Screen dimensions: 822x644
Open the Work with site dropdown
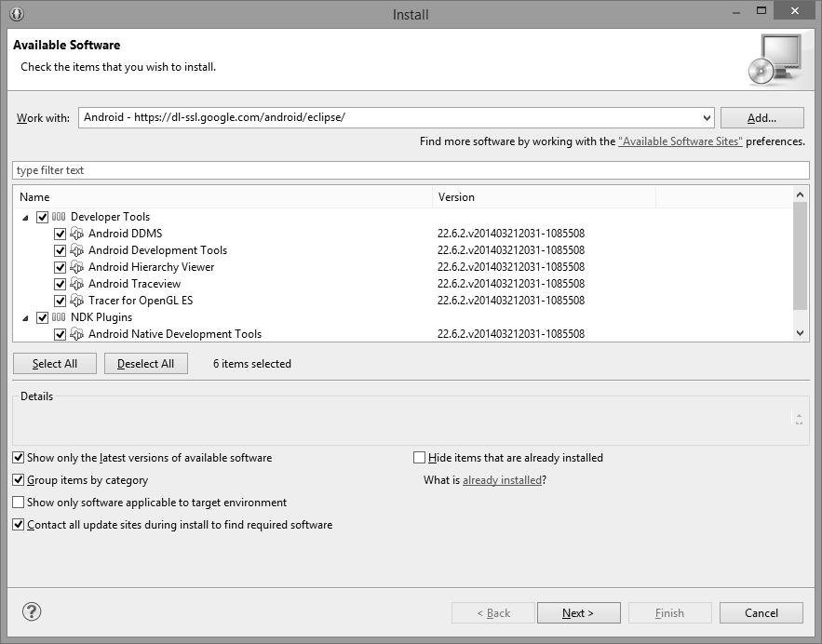[x=707, y=118]
